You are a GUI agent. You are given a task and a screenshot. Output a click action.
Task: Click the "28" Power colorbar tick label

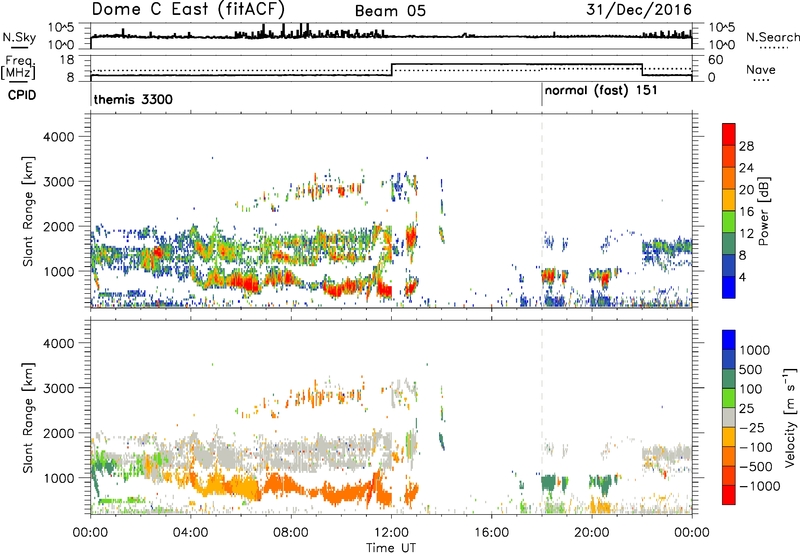[746, 146]
